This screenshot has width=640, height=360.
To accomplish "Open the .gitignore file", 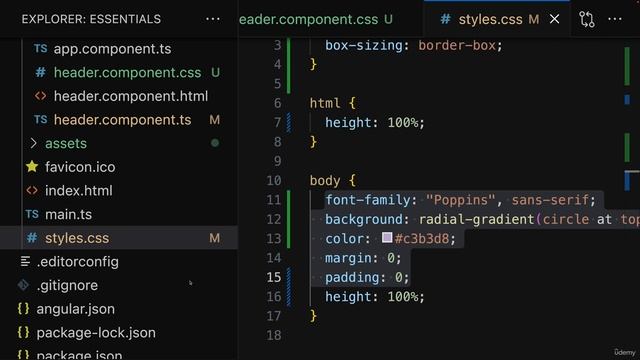I will 67,285.
